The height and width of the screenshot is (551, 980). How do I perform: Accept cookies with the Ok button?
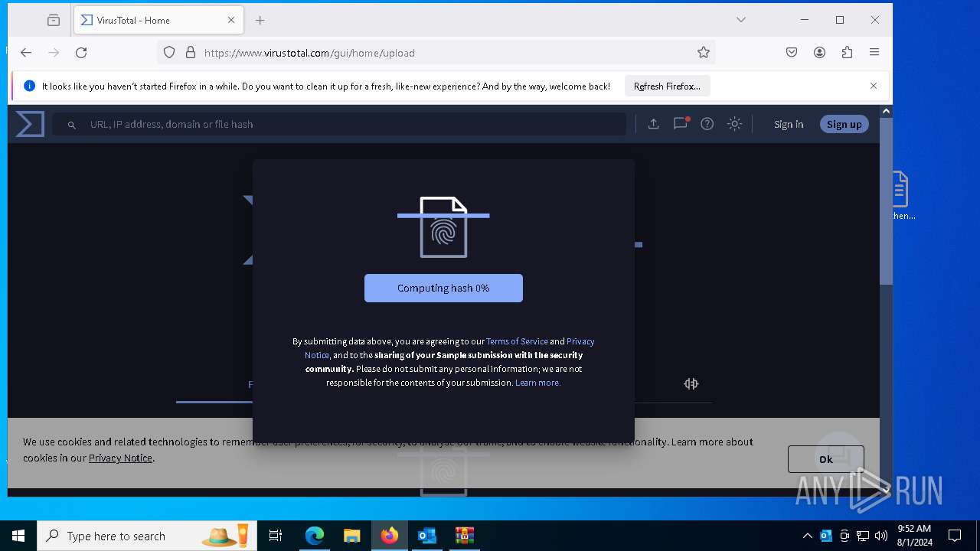825,459
